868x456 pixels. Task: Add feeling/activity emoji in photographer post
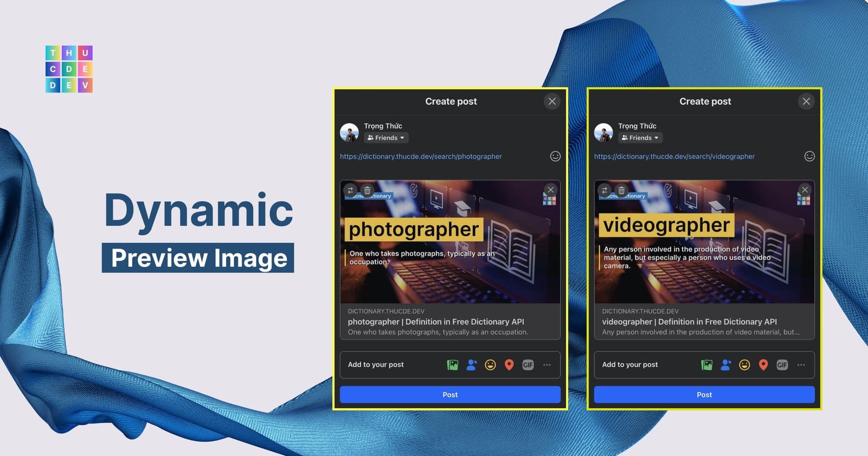point(490,365)
